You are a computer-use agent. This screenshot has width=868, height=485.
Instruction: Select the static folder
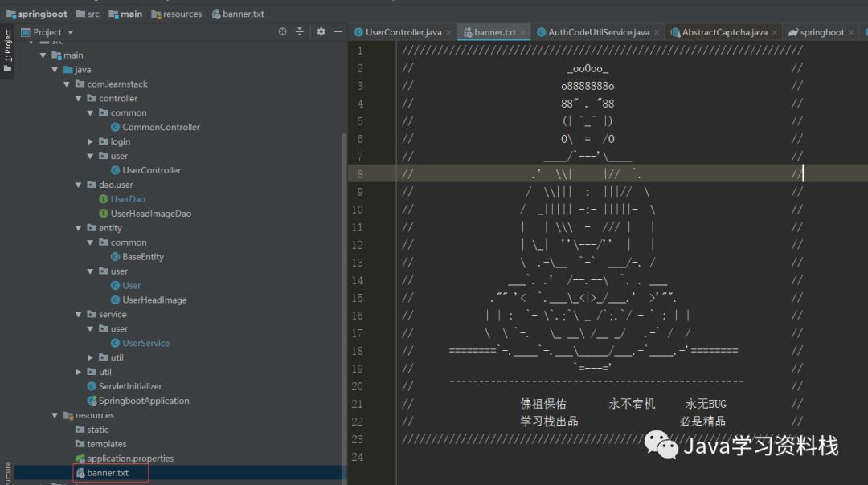97,430
